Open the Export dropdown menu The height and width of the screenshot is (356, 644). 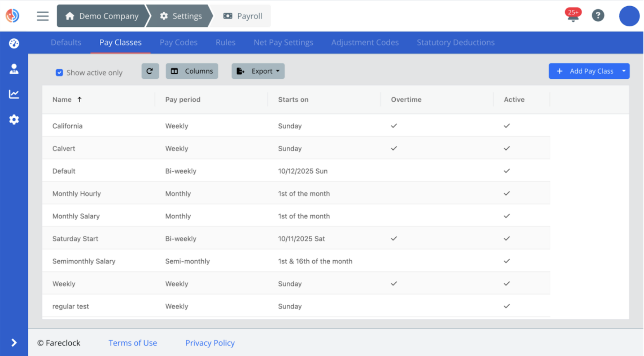click(x=258, y=71)
